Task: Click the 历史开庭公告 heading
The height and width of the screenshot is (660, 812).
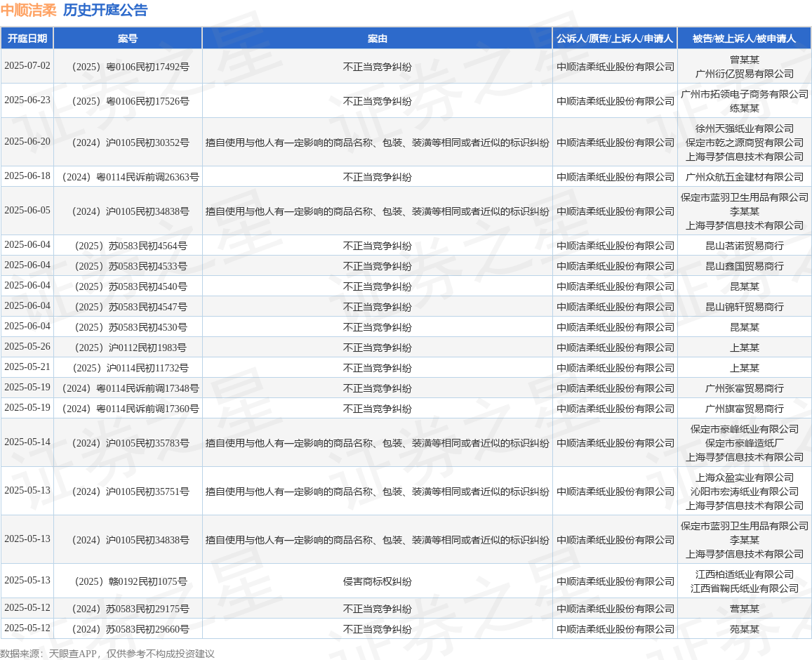Action: click(x=105, y=10)
